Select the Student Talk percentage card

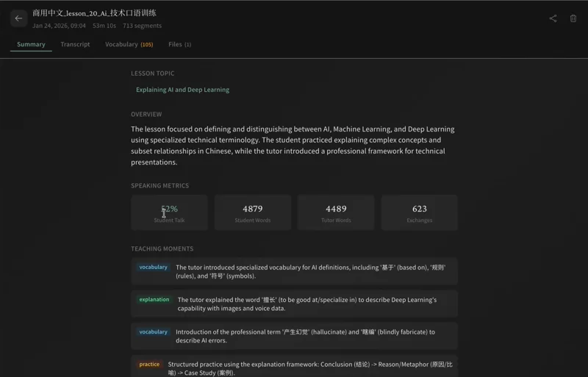click(x=169, y=213)
